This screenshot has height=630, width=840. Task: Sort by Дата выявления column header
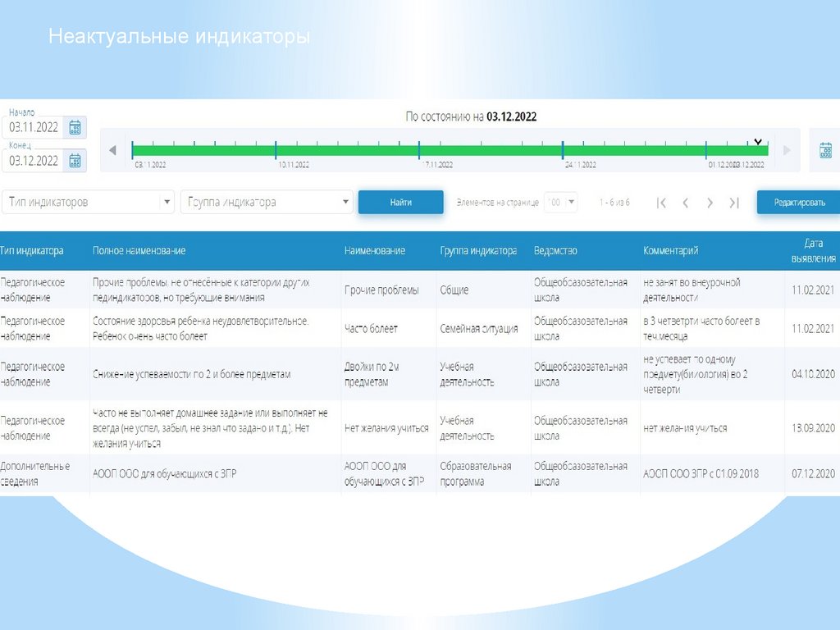[813, 250]
